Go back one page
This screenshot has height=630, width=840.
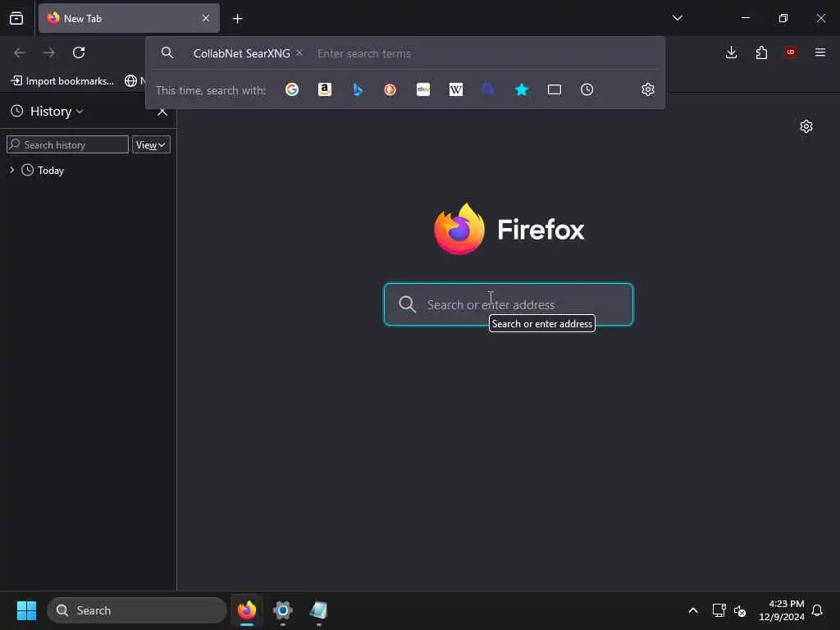click(x=20, y=52)
